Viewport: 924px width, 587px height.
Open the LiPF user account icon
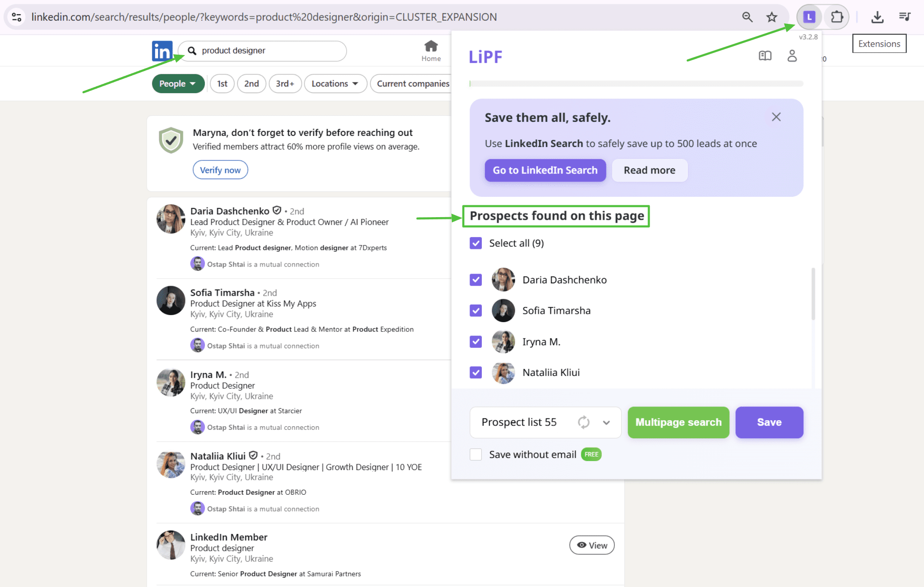[x=792, y=56]
